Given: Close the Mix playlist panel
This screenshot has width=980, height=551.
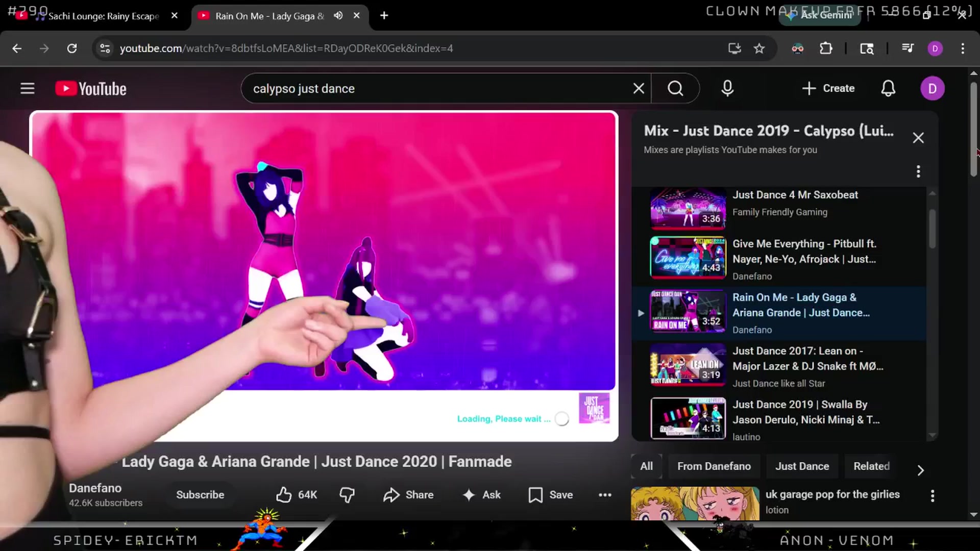Looking at the screenshot, I should [x=918, y=138].
